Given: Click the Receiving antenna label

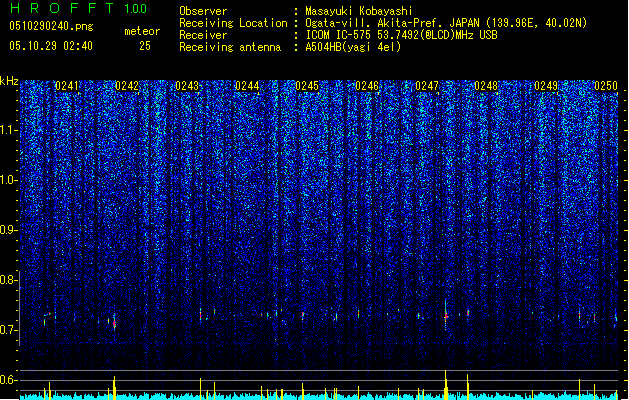Looking at the screenshot, I should (230, 47).
